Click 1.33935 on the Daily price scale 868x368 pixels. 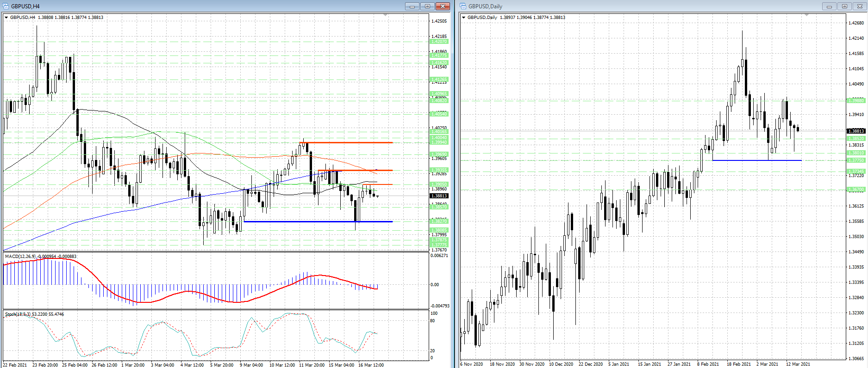(856, 267)
